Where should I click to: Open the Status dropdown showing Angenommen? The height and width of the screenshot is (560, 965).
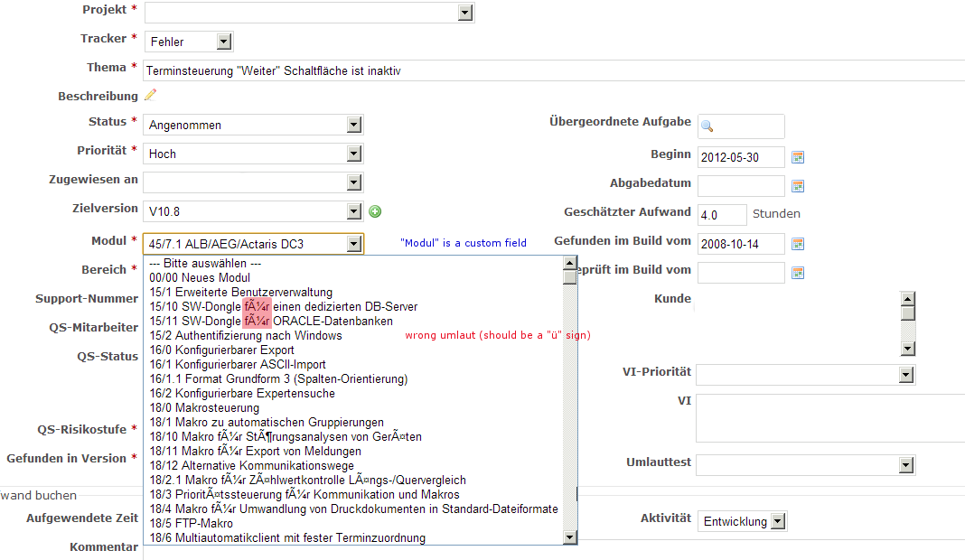[x=353, y=125]
